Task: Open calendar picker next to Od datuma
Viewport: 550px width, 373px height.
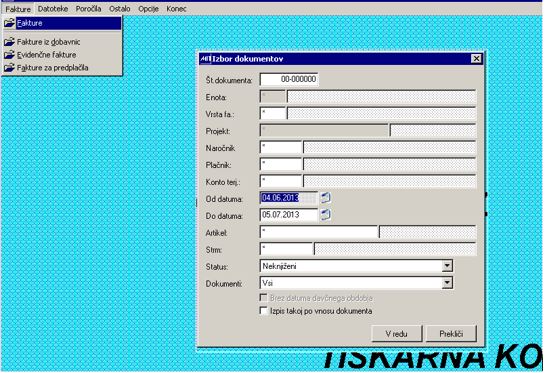Action: tap(326, 198)
